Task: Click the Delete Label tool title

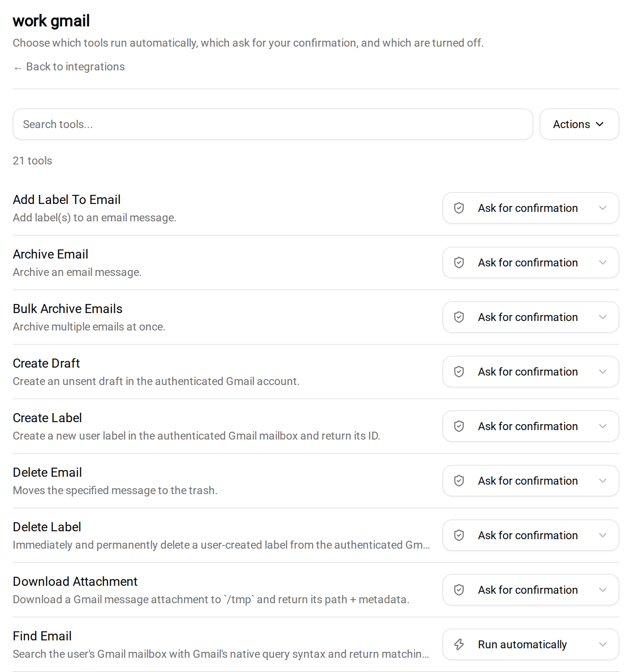Action: (47, 527)
